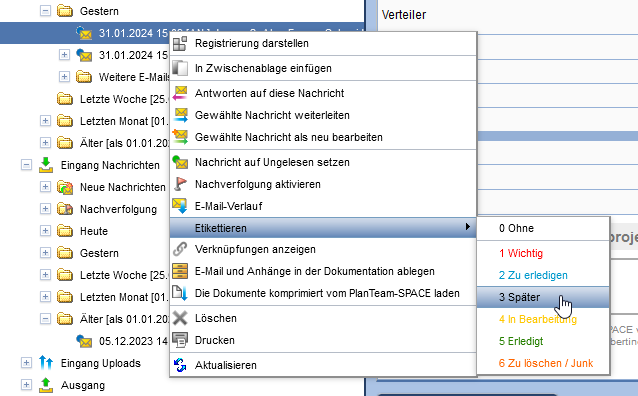Click the Nachverfolgung flag icon in the menu
Image resolution: width=638 pixels, height=396 pixels.
180,184
